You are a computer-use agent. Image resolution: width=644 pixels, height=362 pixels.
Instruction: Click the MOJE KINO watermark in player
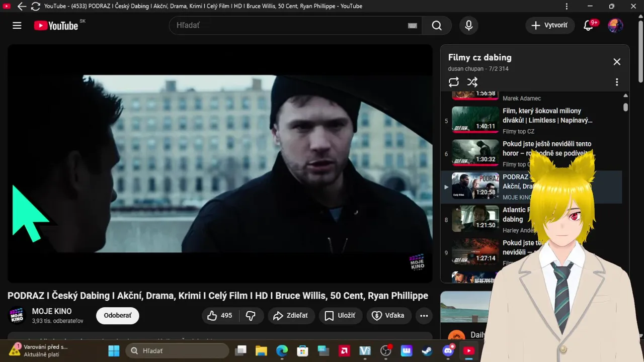pos(417,262)
